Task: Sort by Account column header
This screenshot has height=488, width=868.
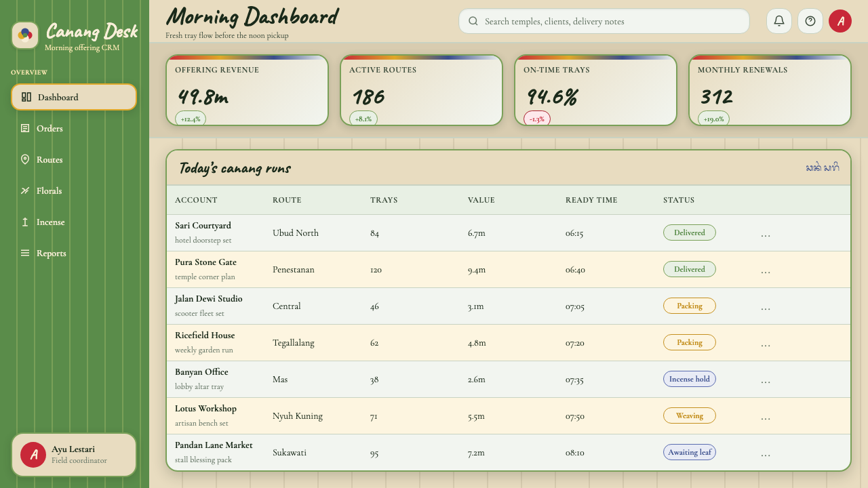Action: click(x=196, y=200)
